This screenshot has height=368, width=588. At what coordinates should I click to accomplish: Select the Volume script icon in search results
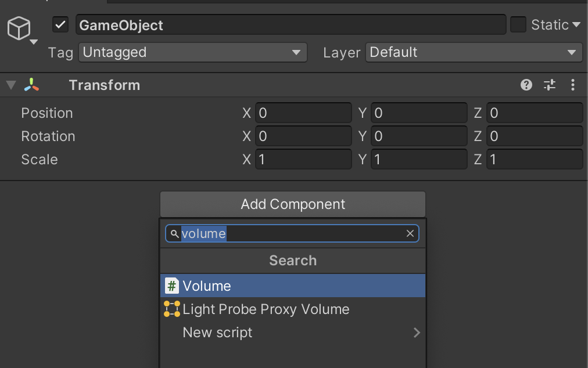[171, 286]
